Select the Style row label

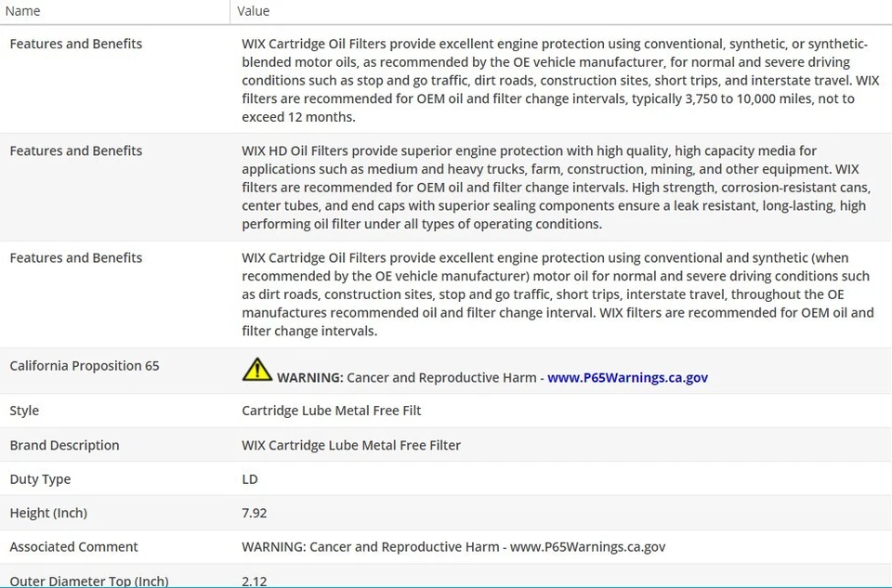(x=24, y=411)
